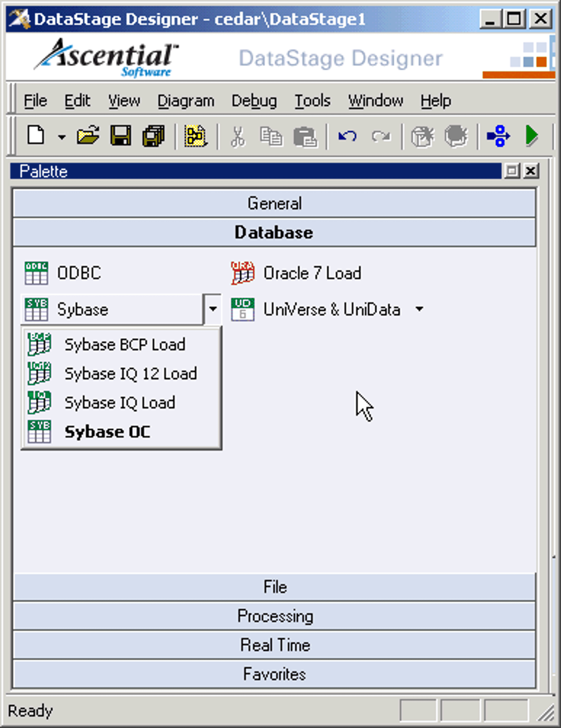The height and width of the screenshot is (728, 561).
Task: Click the Oracle 7 Load label text
Action: [x=312, y=273]
